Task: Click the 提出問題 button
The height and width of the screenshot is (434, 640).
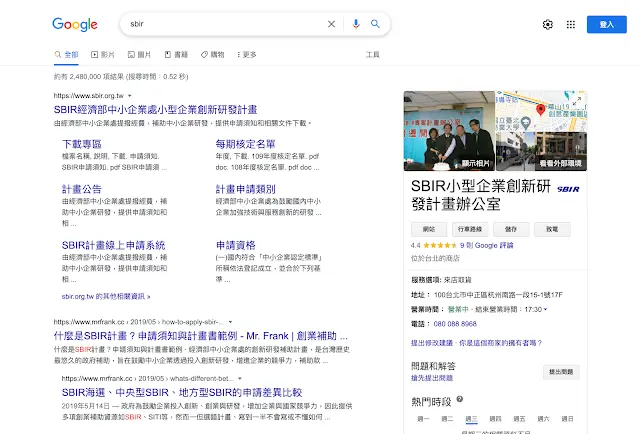Action: (561, 372)
